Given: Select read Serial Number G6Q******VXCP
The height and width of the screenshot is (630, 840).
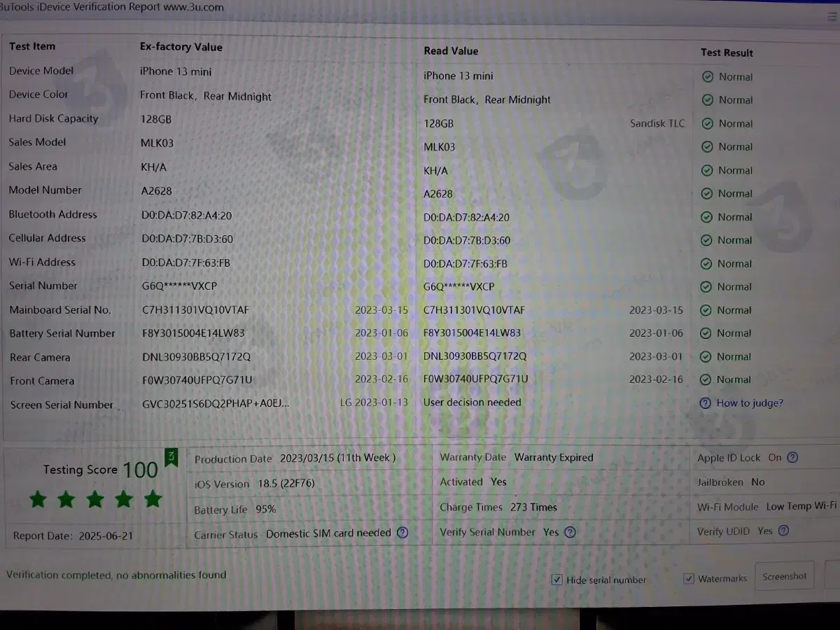Looking at the screenshot, I should 458,287.
